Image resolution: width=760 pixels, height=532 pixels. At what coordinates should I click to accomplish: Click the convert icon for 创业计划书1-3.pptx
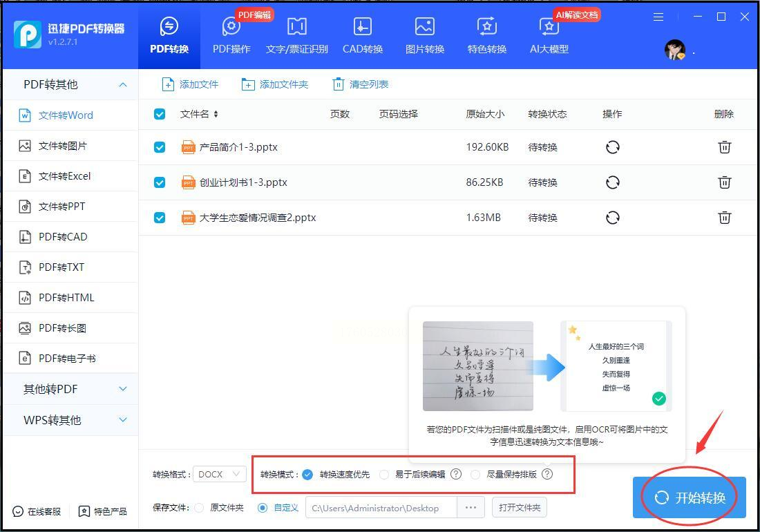pyautogui.click(x=612, y=182)
